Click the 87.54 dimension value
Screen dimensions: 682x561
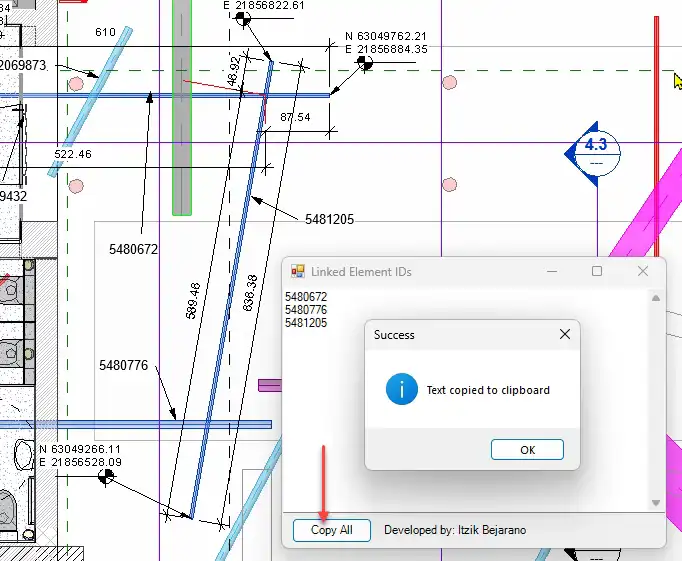295,117
